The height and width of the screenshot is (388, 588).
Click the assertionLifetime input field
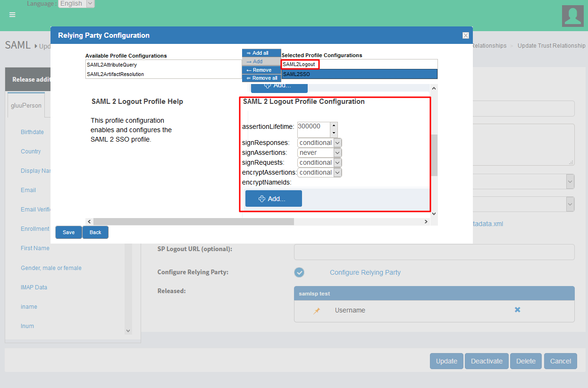(313, 130)
